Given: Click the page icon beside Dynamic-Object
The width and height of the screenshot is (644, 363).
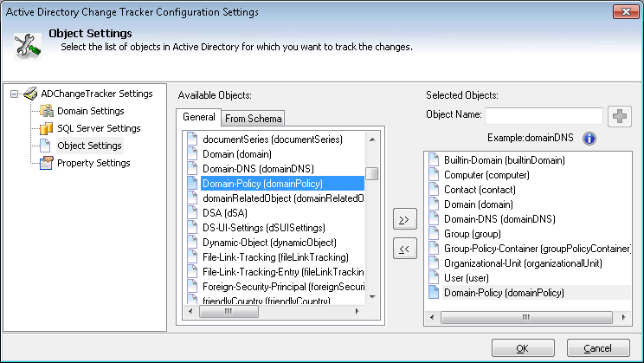Looking at the screenshot, I should click(192, 242).
